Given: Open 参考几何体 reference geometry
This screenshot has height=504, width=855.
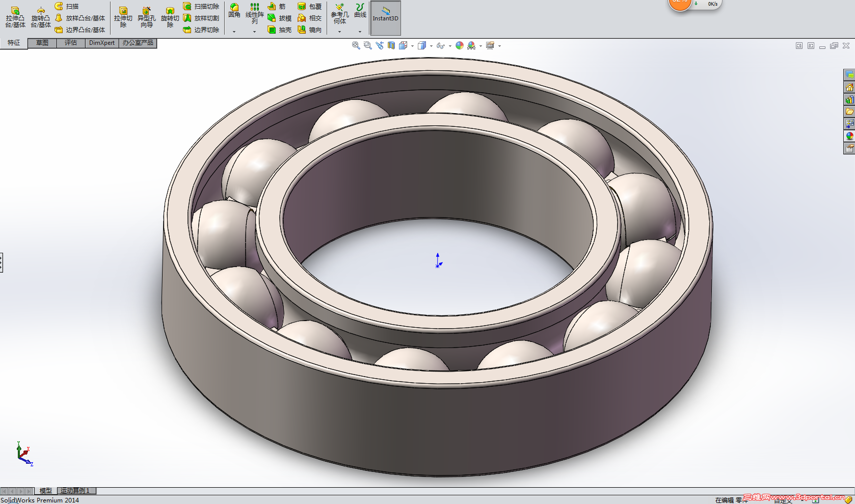Looking at the screenshot, I should click(x=340, y=14).
